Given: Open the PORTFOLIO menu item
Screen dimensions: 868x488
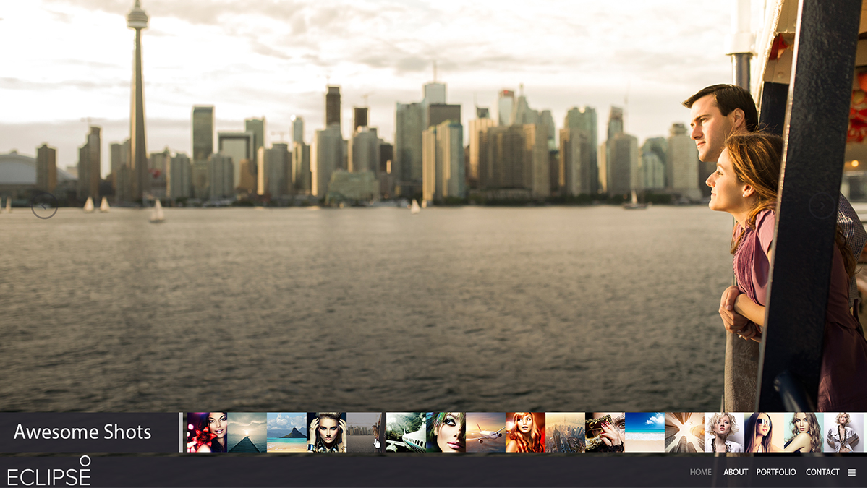Looking at the screenshot, I should [x=775, y=471].
